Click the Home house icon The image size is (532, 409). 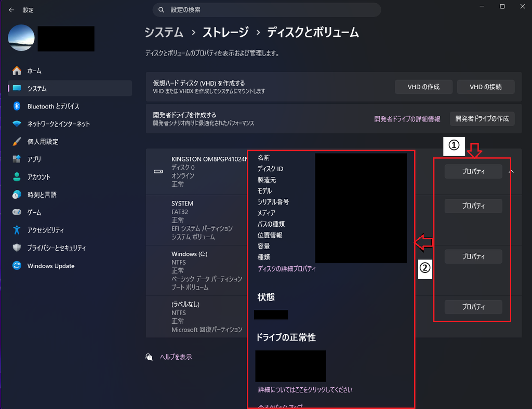pyautogui.click(x=17, y=71)
